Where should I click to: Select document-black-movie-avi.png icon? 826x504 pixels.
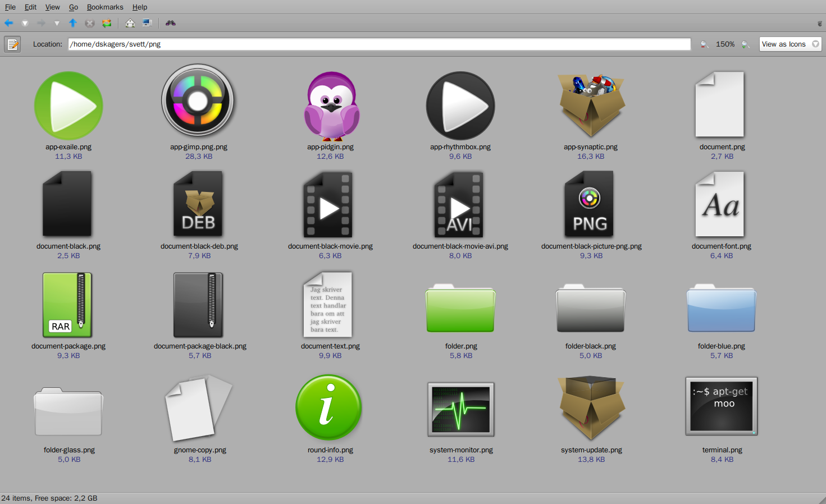(x=459, y=205)
